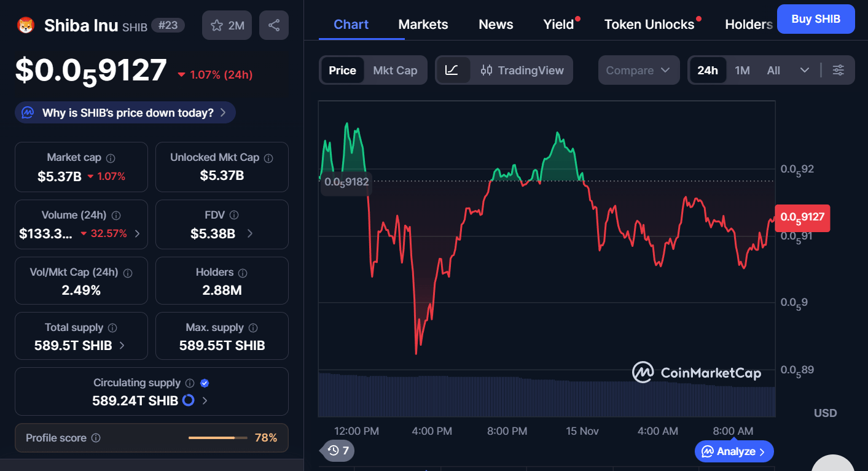Click the Holders info icon
868x471 pixels.
click(x=243, y=273)
